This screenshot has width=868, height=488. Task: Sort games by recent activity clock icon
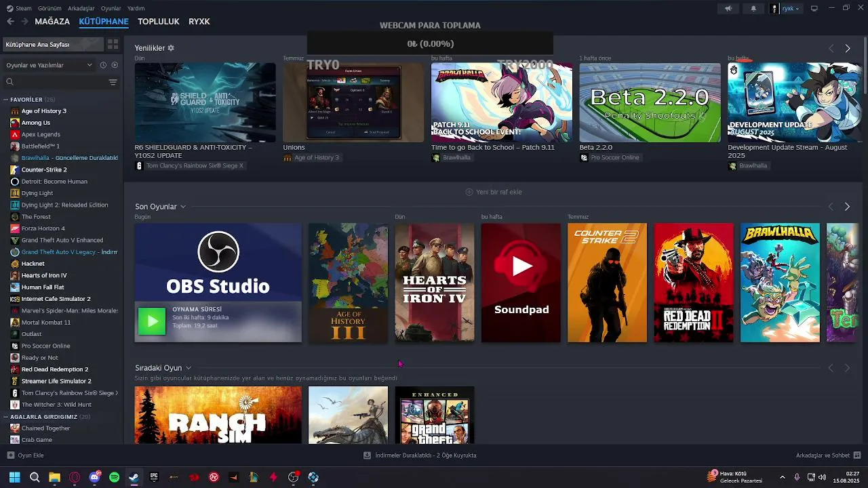pos(103,65)
